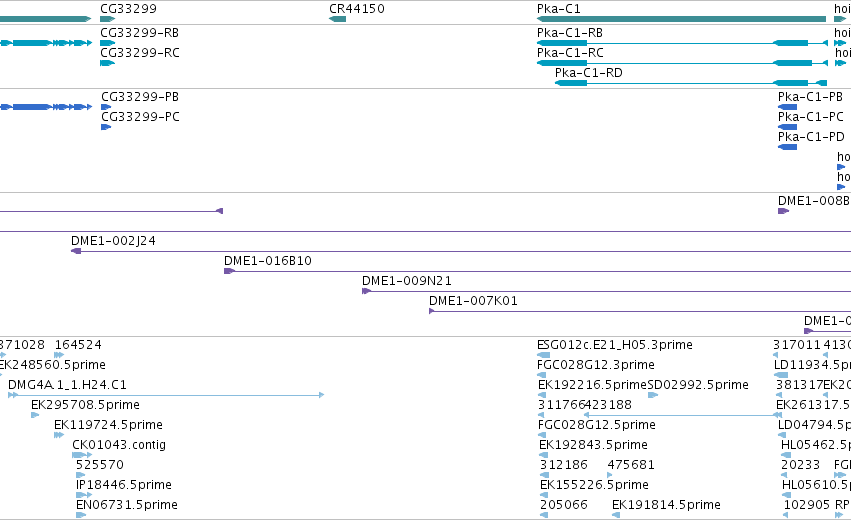The height and width of the screenshot is (520, 851).
Task: Click the 164524 EST label
Action: click(78, 345)
